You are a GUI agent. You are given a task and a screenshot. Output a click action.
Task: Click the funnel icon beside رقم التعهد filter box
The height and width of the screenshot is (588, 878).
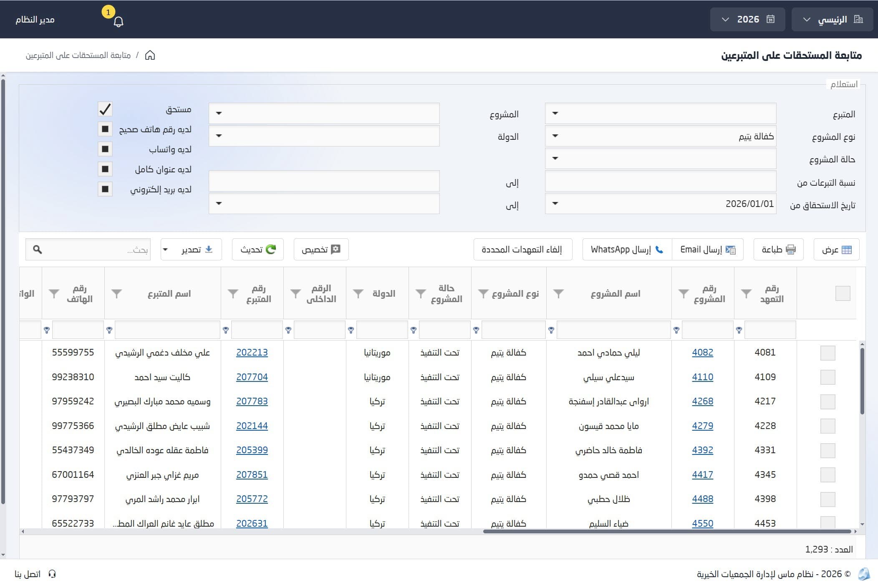pyautogui.click(x=739, y=330)
